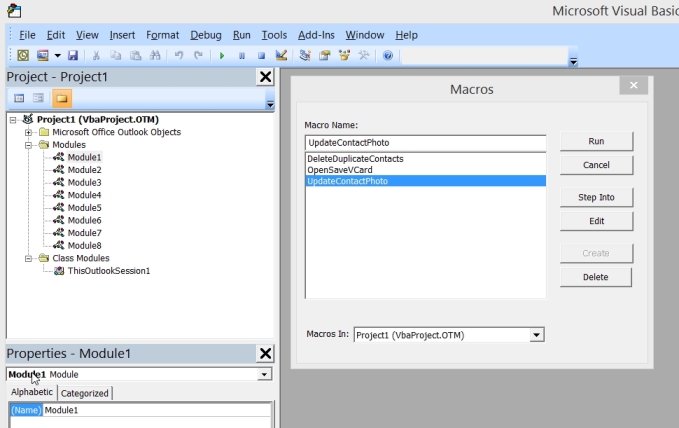Select Module4 in project tree
The image size is (679, 428).
coord(84,195)
